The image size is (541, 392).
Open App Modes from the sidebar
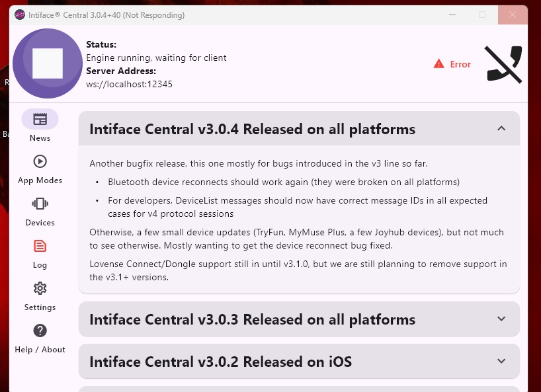point(40,162)
